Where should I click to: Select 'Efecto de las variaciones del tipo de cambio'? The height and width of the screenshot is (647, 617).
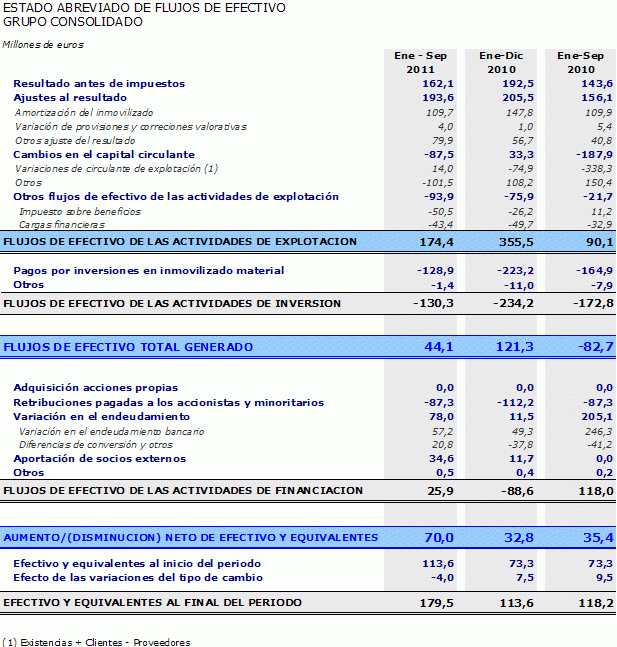[x=138, y=577]
